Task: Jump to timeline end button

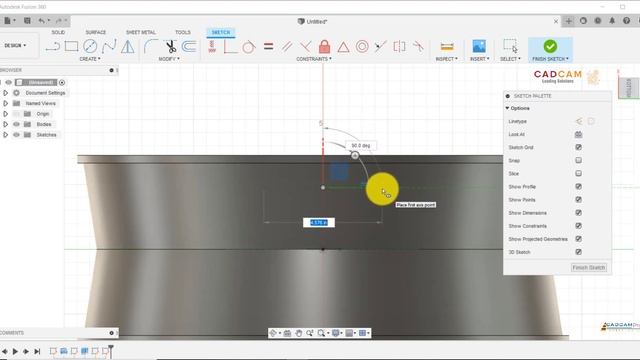Action: pos(37,351)
